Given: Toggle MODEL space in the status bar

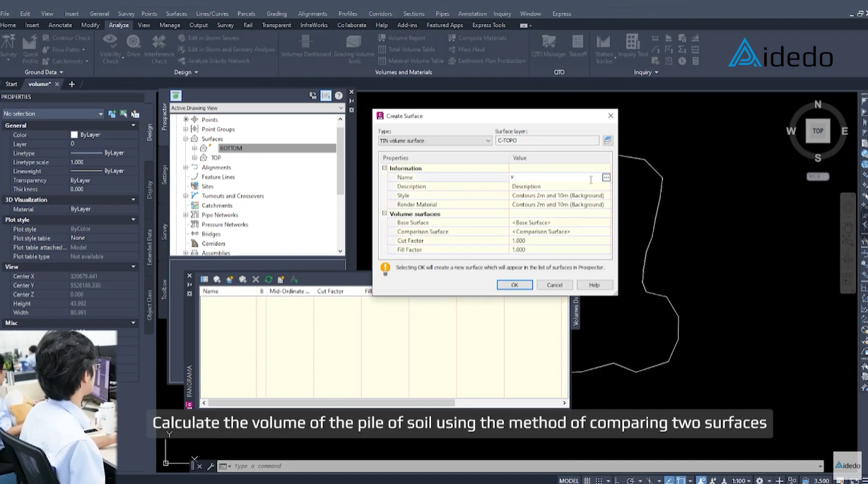Looking at the screenshot, I should click(x=569, y=480).
